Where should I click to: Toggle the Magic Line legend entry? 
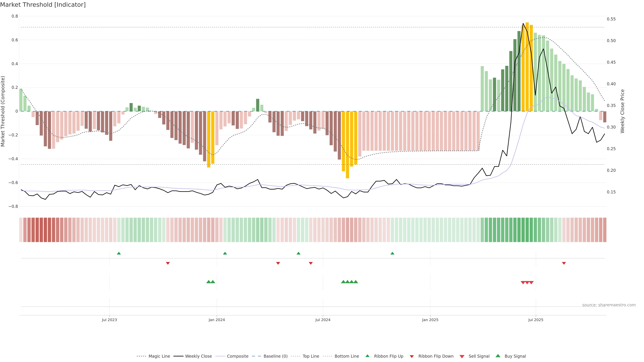[159, 356]
